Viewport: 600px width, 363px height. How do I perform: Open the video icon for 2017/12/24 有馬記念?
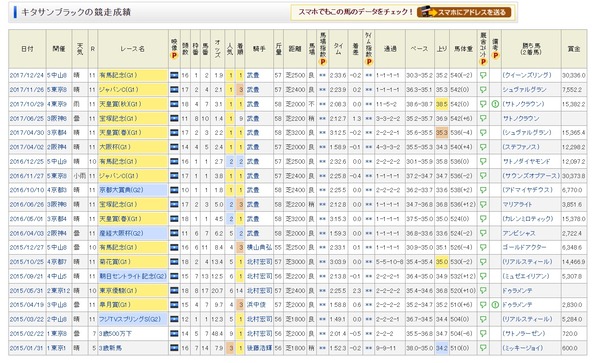174,75
